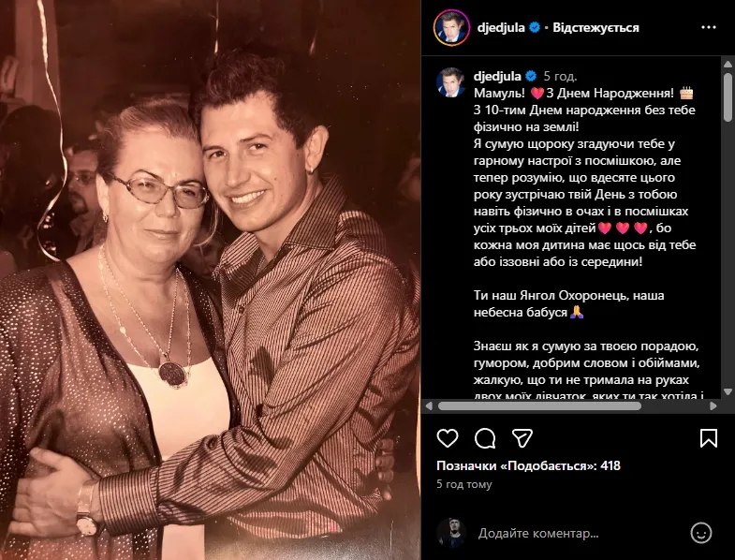Open the three-dot more options menu
The image size is (735, 560).
pyautogui.click(x=708, y=28)
